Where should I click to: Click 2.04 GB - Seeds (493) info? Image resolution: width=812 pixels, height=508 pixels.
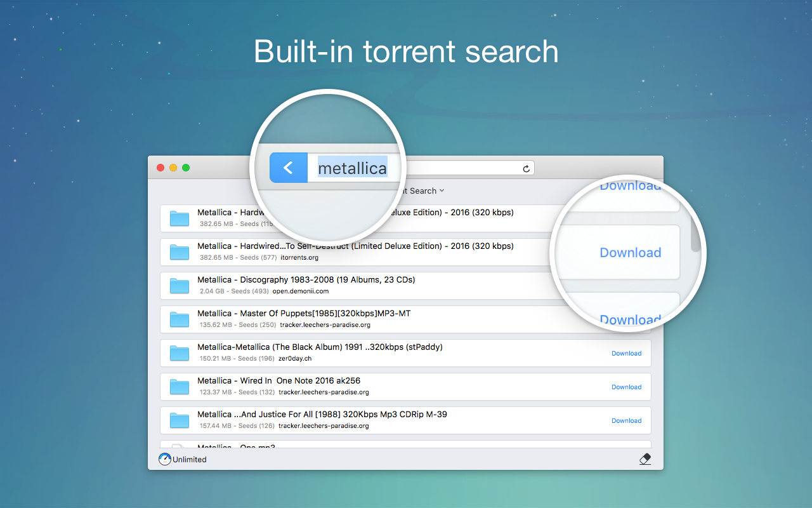(x=234, y=291)
